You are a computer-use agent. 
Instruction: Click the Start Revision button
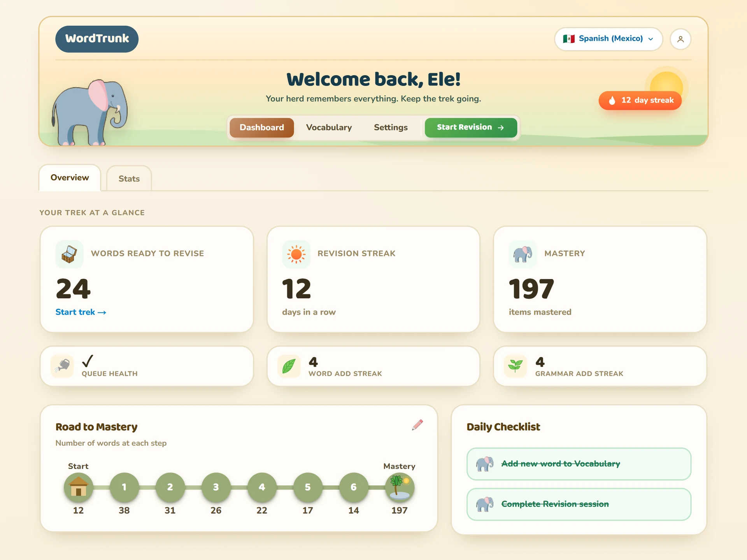coord(471,128)
